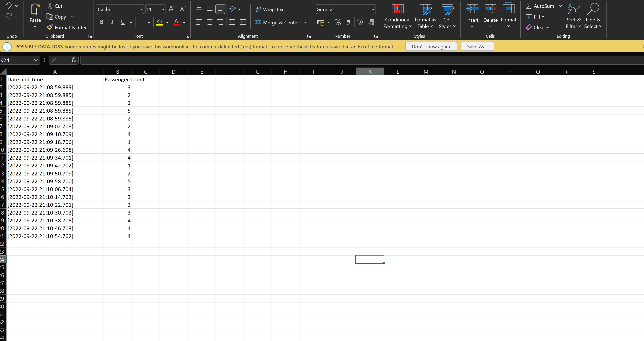Viewport: 644px width, 341px height.
Task: Click cell A2 to select it
Action: coord(55,87)
